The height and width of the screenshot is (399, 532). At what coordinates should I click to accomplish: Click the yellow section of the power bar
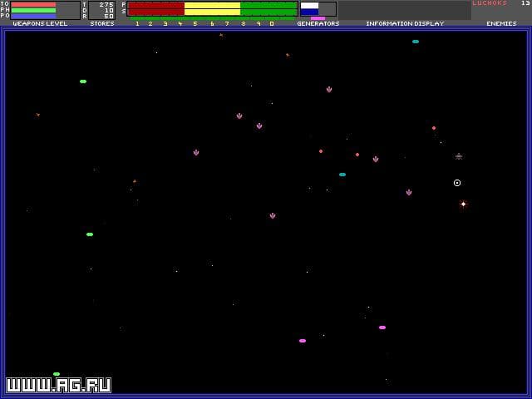pos(212,8)
